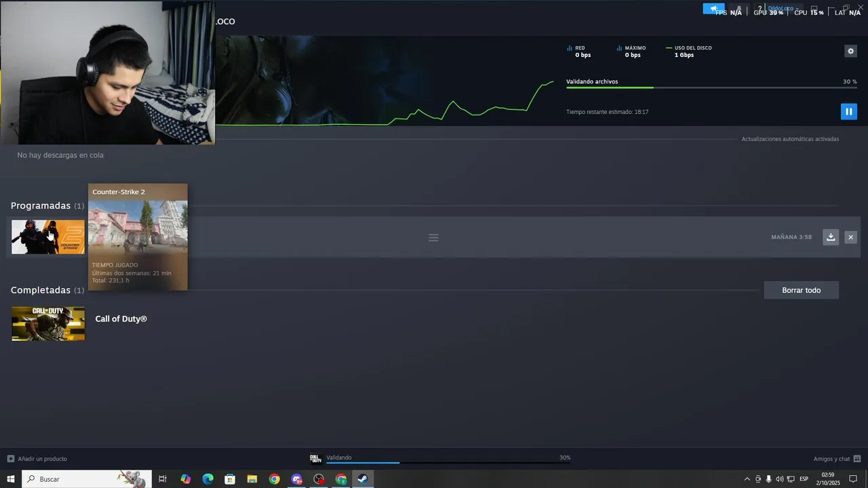Pause the file validation download

click(x=848, y=111)
